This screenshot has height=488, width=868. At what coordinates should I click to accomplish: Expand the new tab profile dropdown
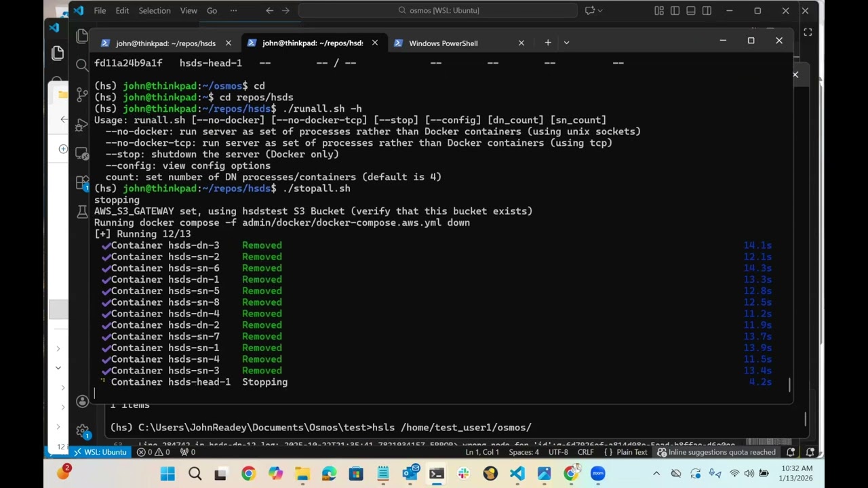coord(566,43)
